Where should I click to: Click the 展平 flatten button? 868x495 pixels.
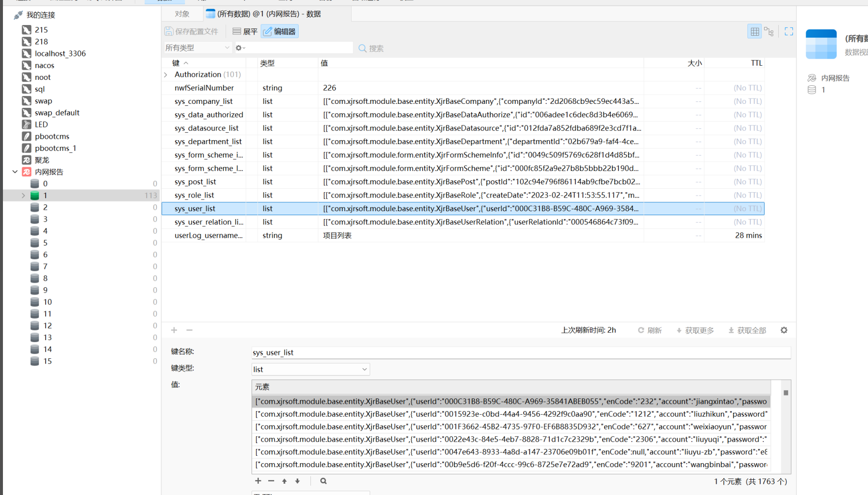coord(245,31)
